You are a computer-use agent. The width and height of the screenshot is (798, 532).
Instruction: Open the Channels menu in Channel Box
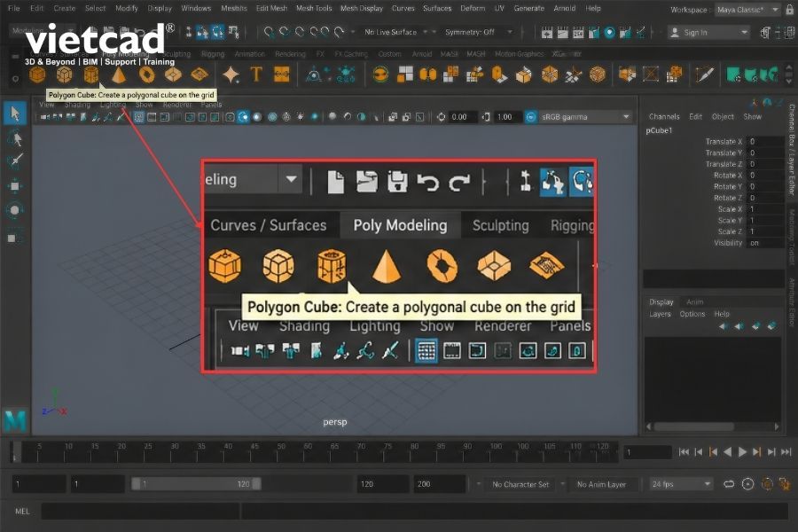tap(664, 116)
